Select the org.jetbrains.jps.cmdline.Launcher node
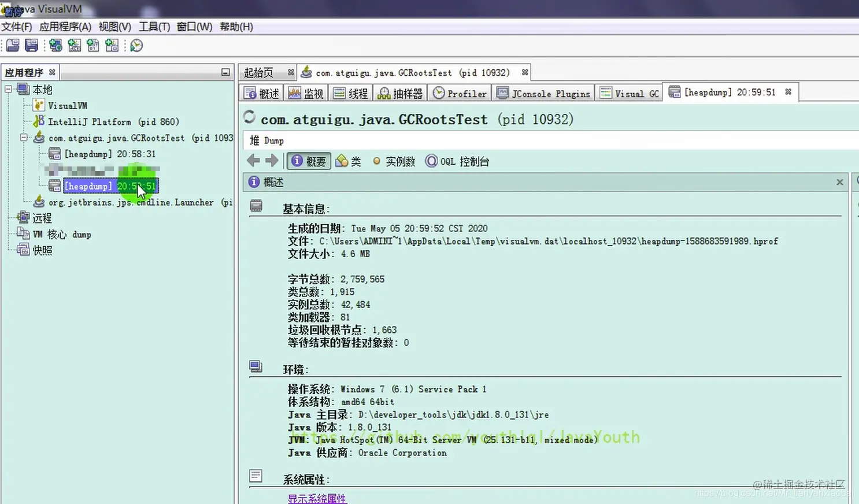Viewport: 859px width, 504px height. (133, 202)
